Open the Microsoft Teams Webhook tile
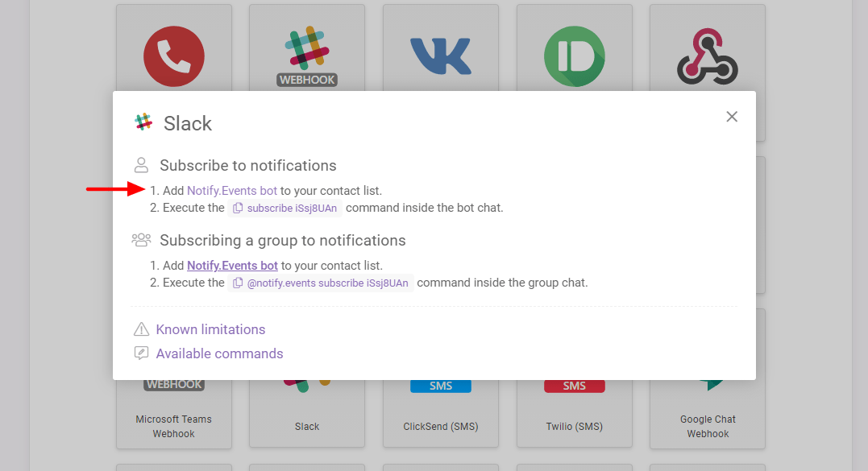Image resolution: width=868 pixels, height=471 pixels. 174,414
